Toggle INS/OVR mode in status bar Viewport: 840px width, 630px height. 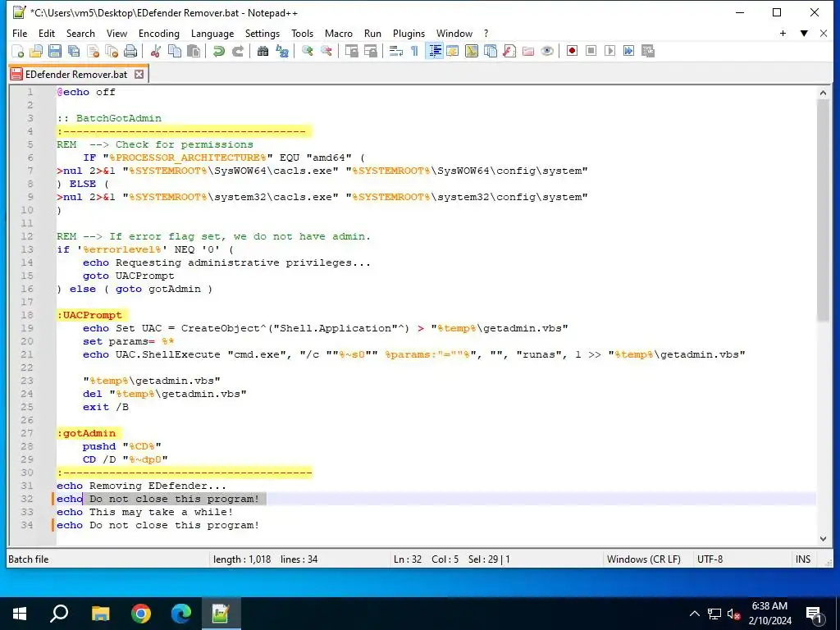pos(803,559)
